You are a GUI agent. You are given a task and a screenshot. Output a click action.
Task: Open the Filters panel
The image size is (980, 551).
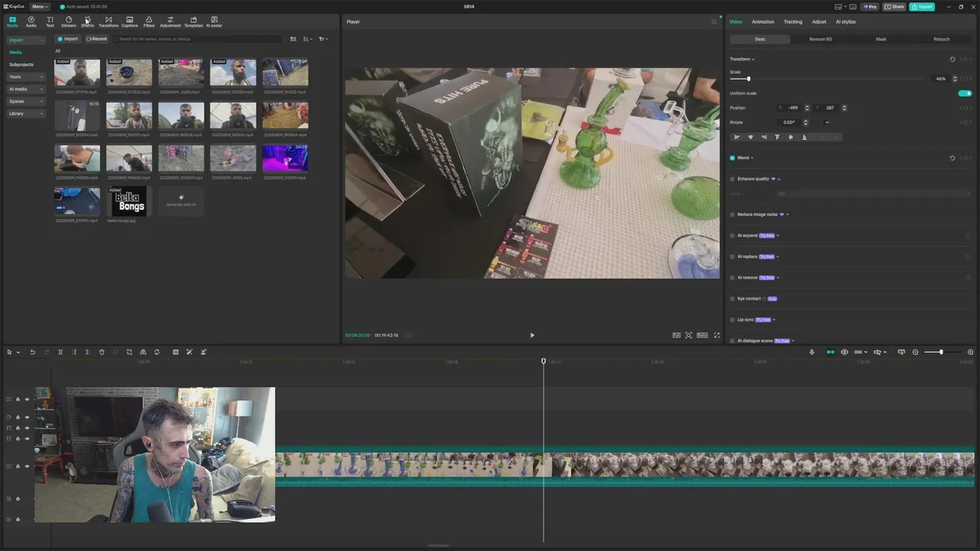pos(149,21)
